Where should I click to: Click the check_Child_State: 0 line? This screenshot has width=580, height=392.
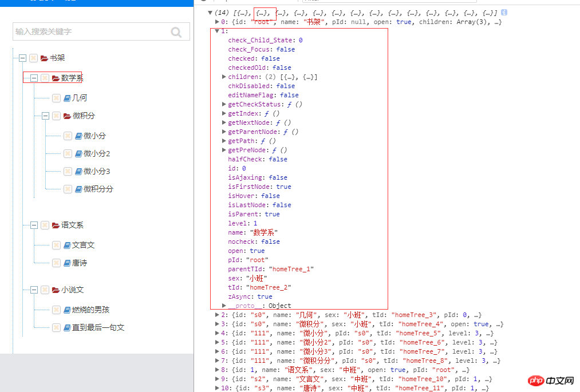tap(265, 40)
